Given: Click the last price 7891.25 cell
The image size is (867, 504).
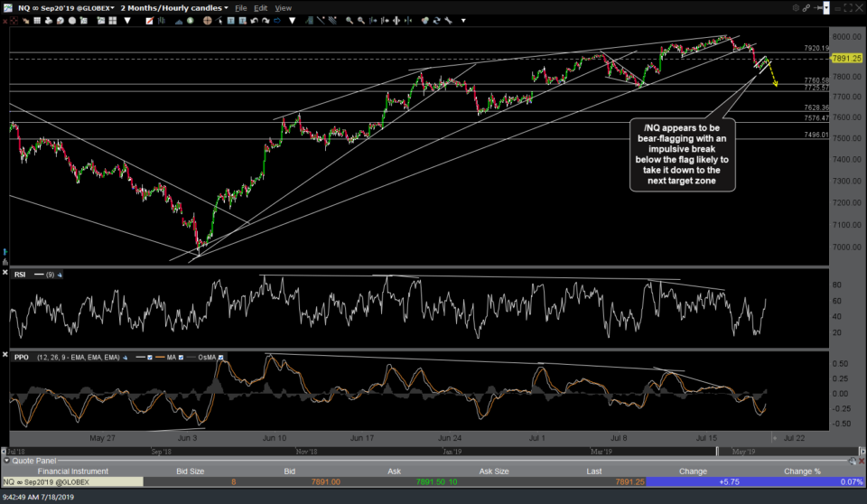Looking at the screenshot, I should (x=629, y=481).
